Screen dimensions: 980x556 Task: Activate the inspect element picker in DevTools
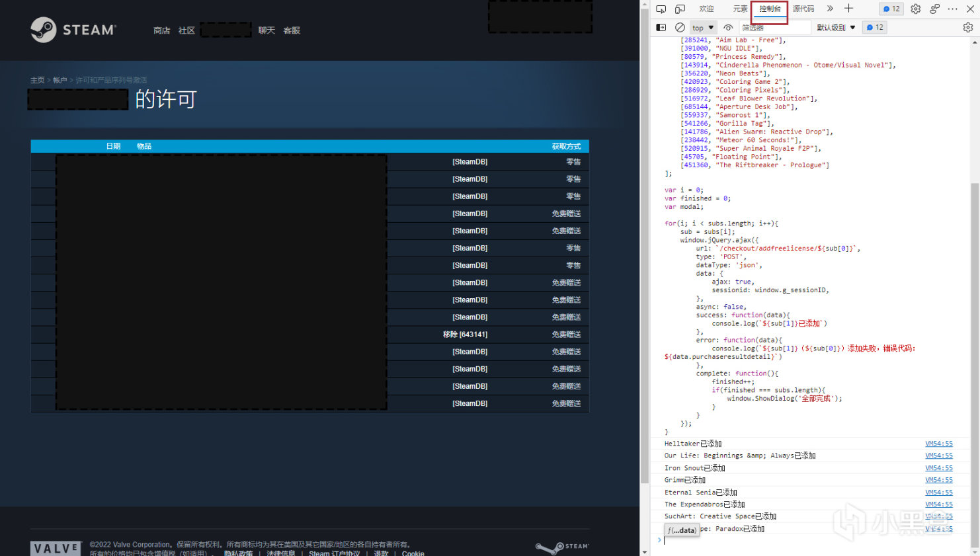tap(661, 9)
